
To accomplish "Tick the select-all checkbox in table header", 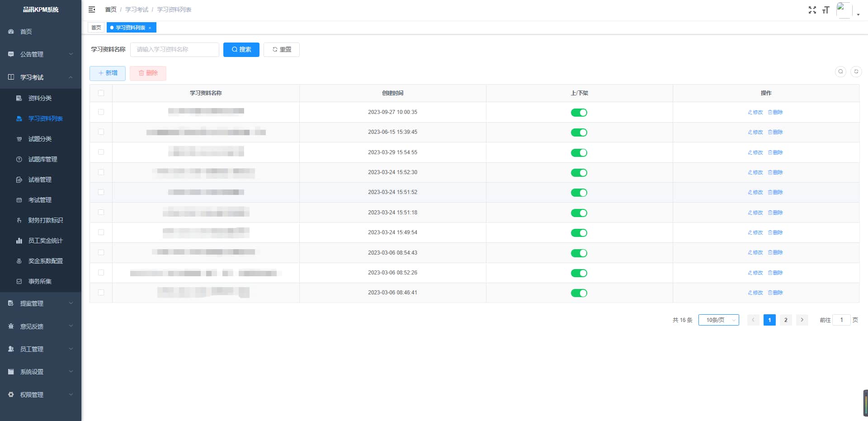I will [x=101, y=93].
